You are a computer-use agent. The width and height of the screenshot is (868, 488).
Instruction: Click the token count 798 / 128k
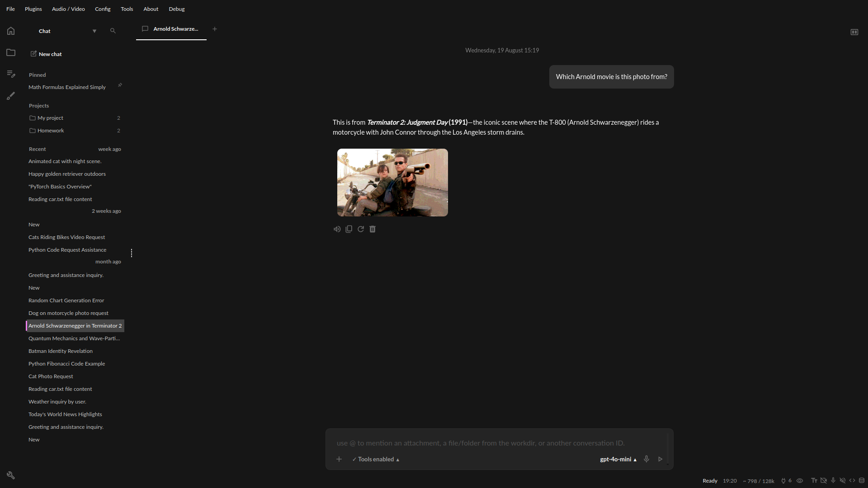click(x=759, y=481)
